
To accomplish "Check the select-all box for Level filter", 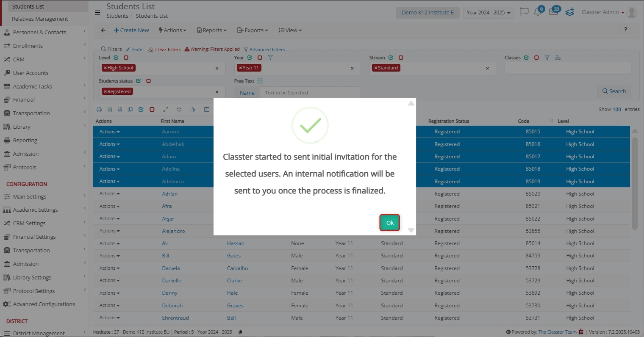I will point(116,58).
